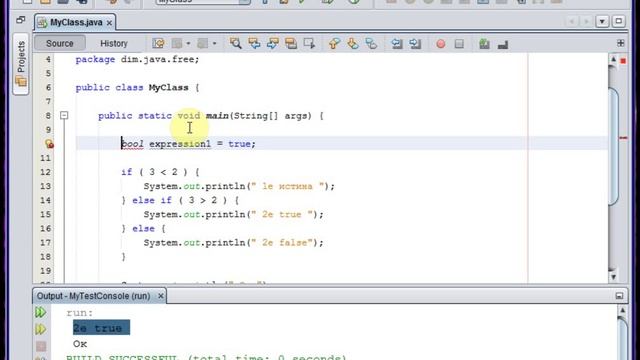Select the MyClass.java editor tab

(x=76, y=22)
